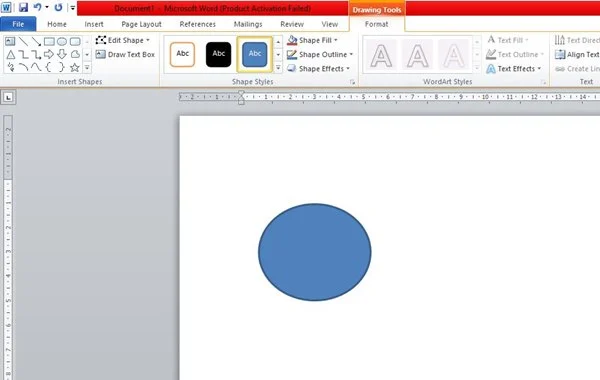Apply the black Abc shape style
This screenshot has width=600, height=380.
point(218,54)
